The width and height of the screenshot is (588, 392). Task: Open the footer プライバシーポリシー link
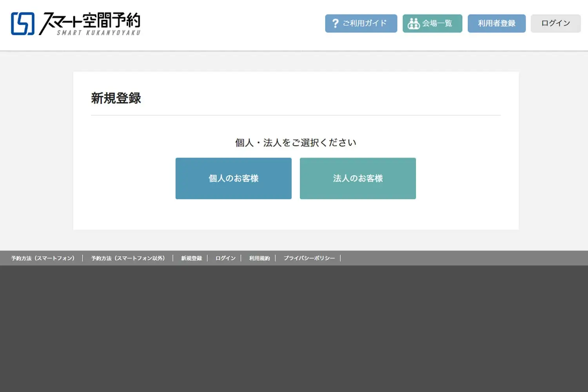(309, 258)
